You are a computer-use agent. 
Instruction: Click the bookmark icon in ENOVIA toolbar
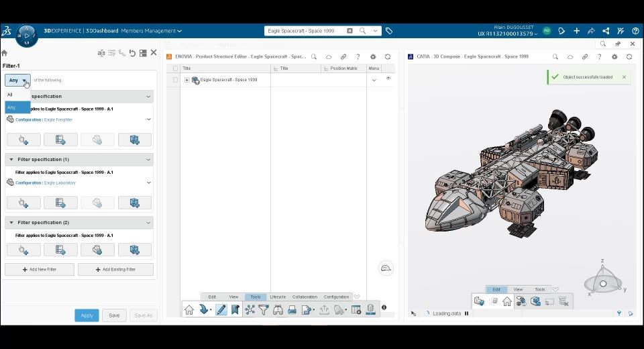pos(235,309)
